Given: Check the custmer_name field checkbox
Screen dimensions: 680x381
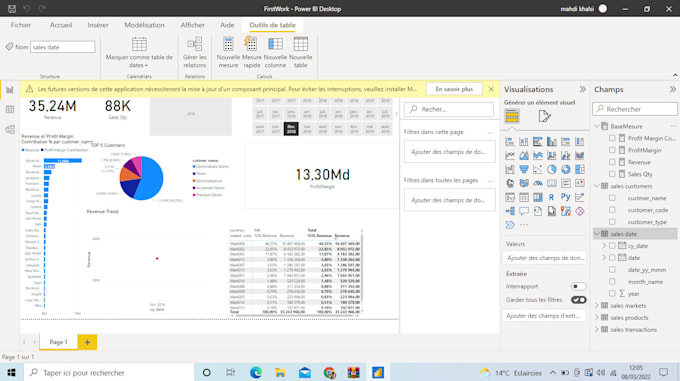Looking at the screenshot, I should [612, 198].
